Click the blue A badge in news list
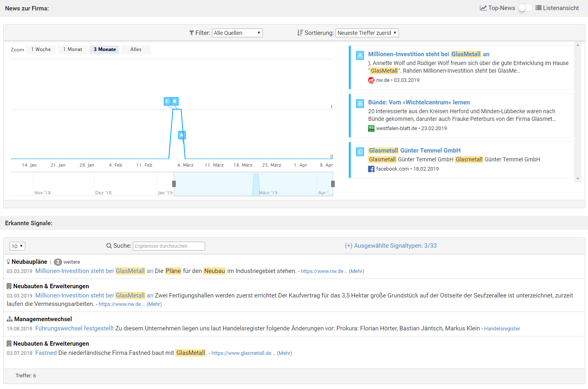588x389 pixels. pos(360,55)
